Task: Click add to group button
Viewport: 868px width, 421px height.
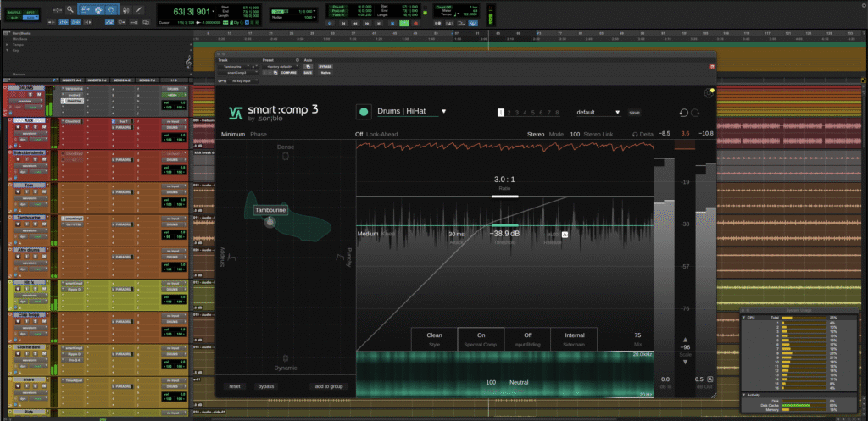Action: (x=329, y=386)
